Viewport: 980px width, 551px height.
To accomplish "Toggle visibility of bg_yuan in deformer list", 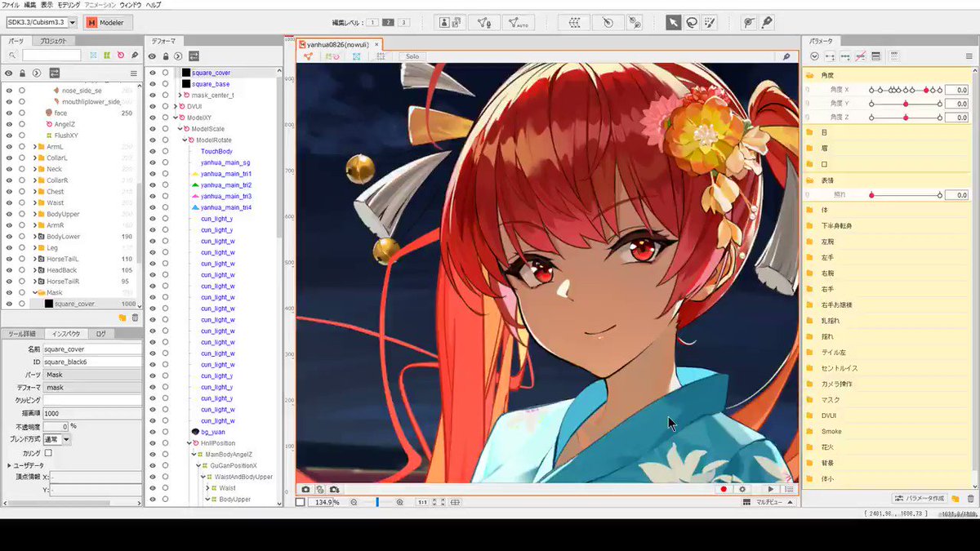I will (x=152, y=432).
